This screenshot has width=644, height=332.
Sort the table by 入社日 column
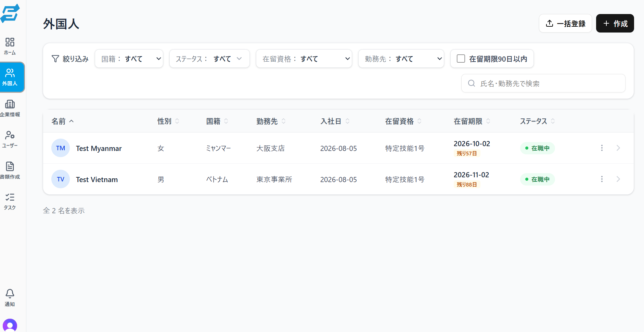point(335,121)
